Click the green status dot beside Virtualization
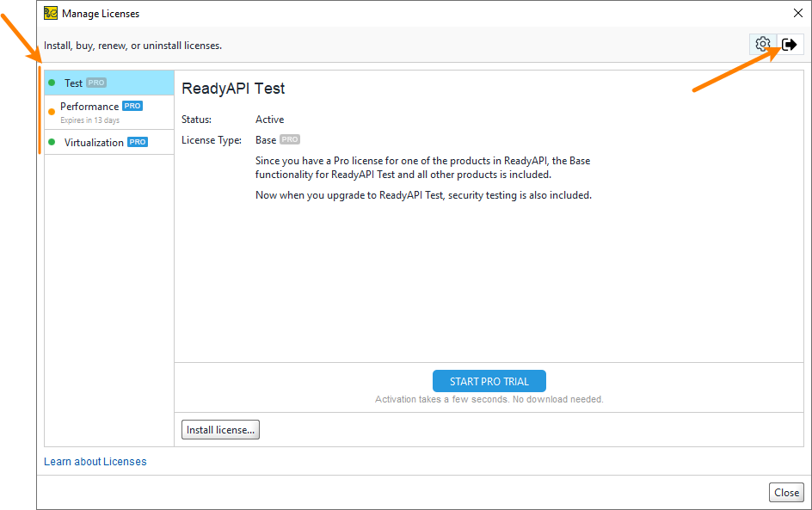812x510 pixels. pos(52,142)
